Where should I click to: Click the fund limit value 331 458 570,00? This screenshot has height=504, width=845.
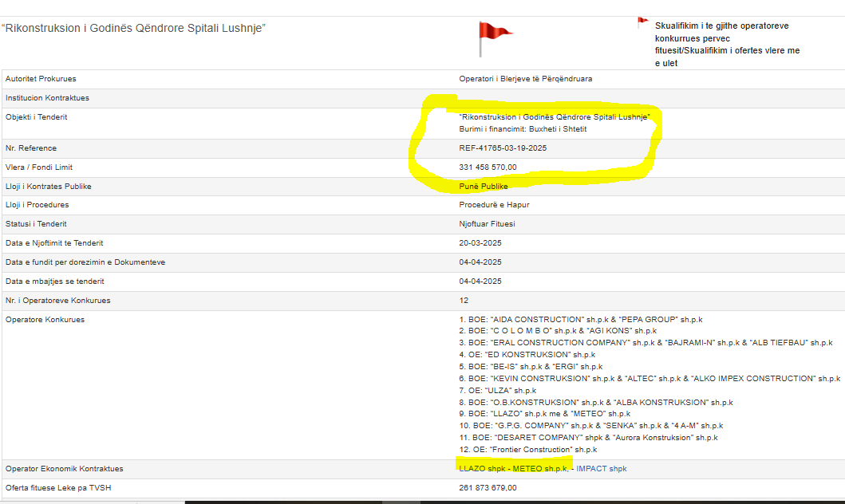point(488,167)
